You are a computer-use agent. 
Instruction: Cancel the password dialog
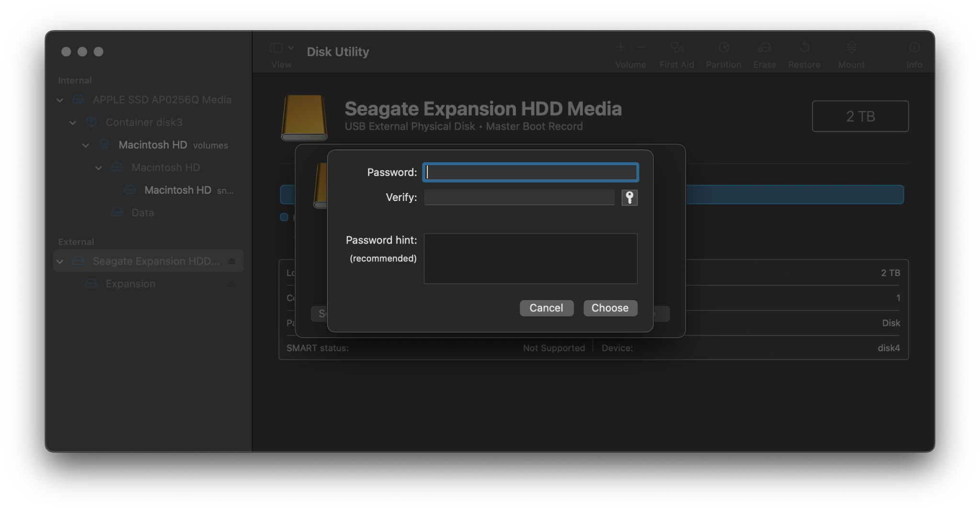point(546,308)
